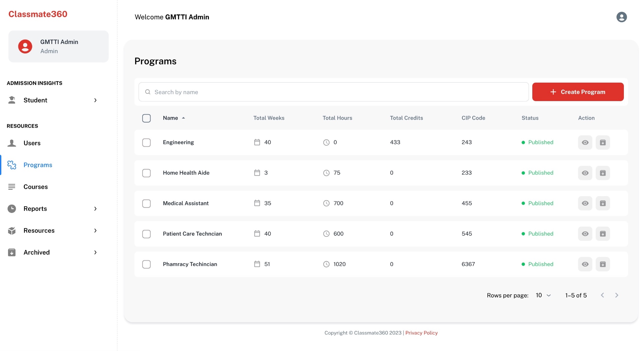The image size is (644, 351).
Task: Click the Archived box icon in sidebar
Action: click(x=12, y=252)
